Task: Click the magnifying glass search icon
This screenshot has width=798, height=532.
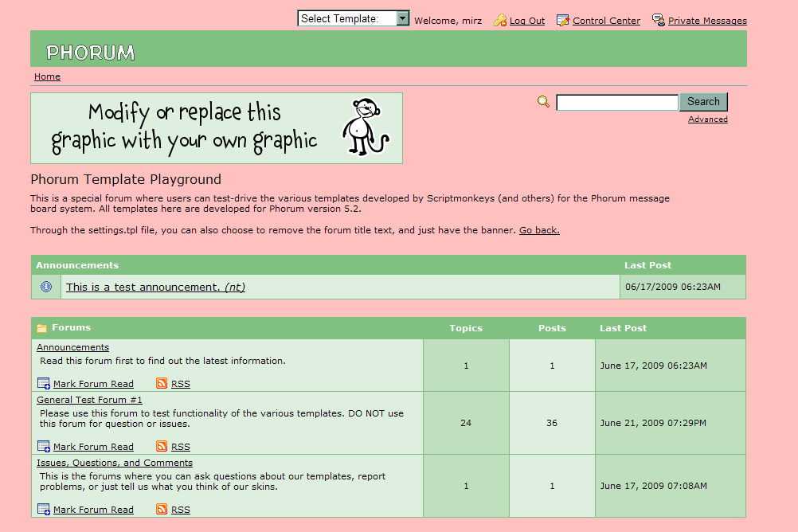Action: click(x=543, y=101)
